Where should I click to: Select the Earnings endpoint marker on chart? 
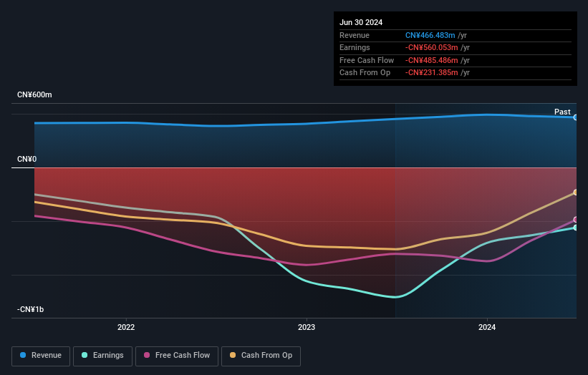click(576, 228)
